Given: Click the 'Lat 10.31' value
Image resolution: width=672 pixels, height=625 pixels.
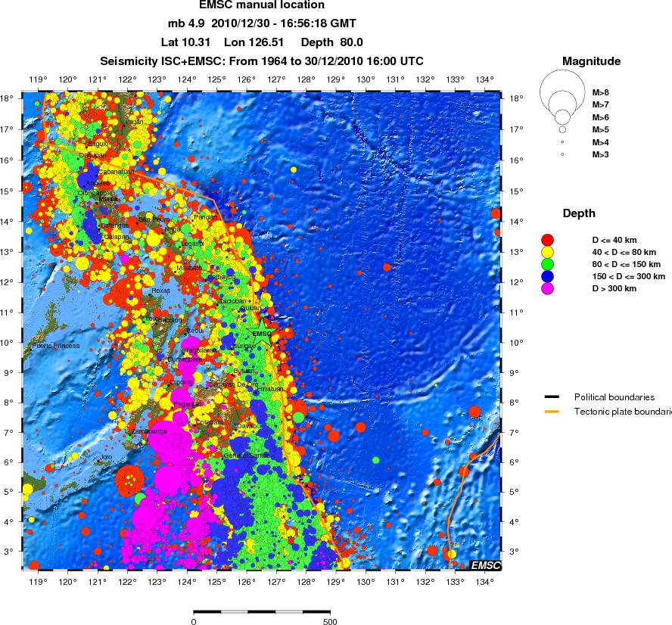Looking at the screenshot, I should 185,42.
